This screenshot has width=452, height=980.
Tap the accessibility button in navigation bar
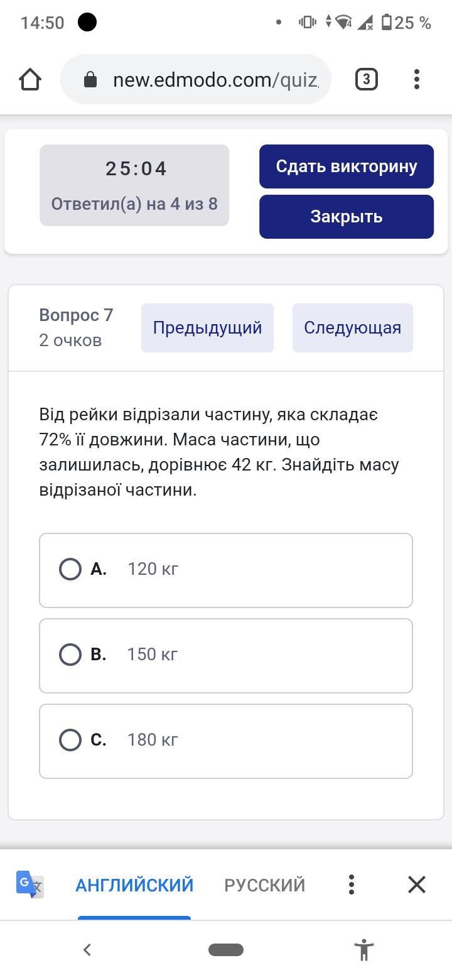pos(364,949)
